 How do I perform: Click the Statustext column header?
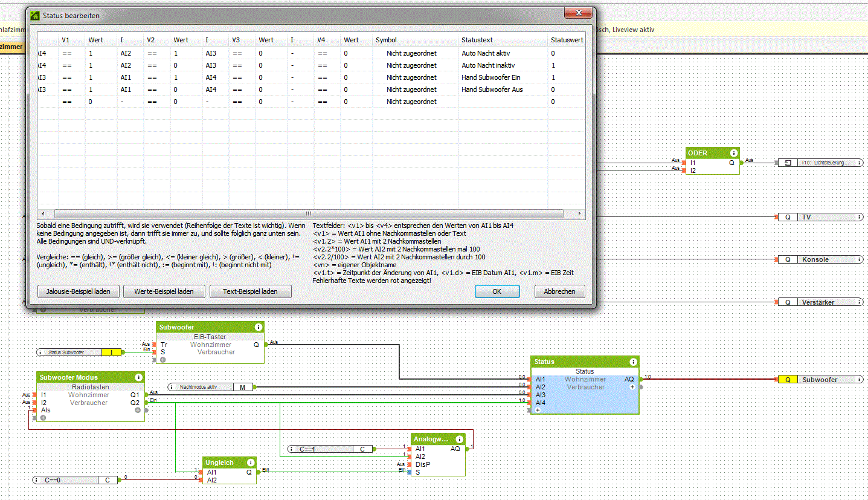pyautogui.click(x=477, y=40)
